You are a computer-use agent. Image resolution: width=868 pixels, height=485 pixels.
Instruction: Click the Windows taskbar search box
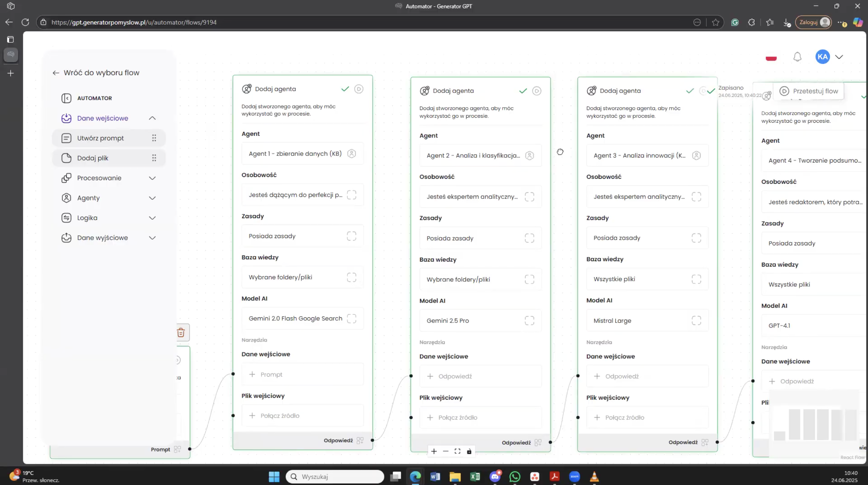pos(335,476)
